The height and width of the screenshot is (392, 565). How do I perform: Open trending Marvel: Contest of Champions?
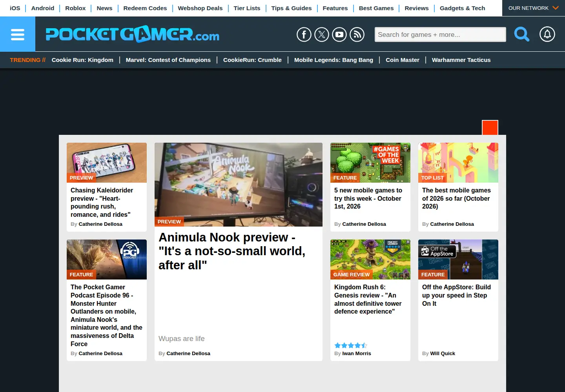[168, 60]
